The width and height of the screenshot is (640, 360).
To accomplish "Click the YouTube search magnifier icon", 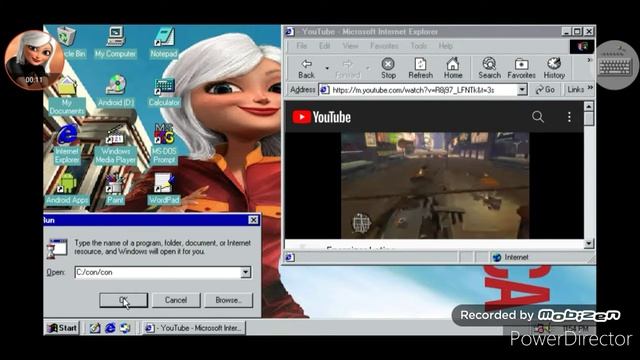I will [538, 117].
